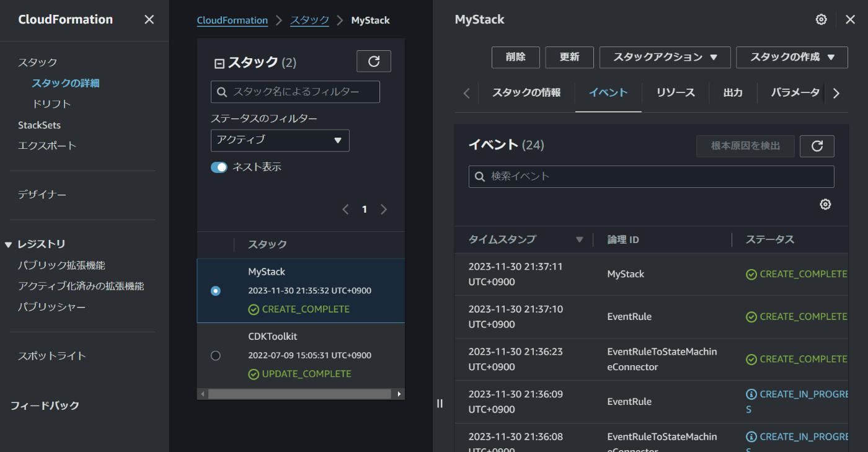Switch to リソース tab
The image size is (868, 452).
click(x=676, y=93)
